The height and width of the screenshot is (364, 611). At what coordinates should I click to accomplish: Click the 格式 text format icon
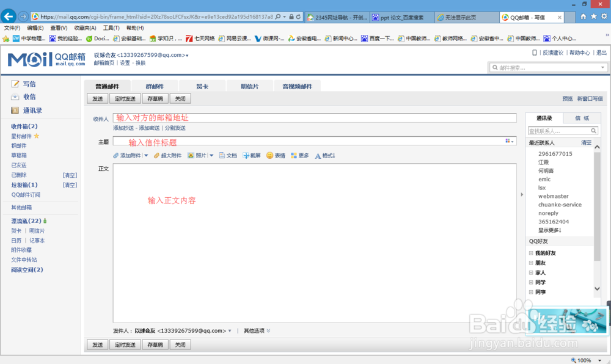[318, 156]
